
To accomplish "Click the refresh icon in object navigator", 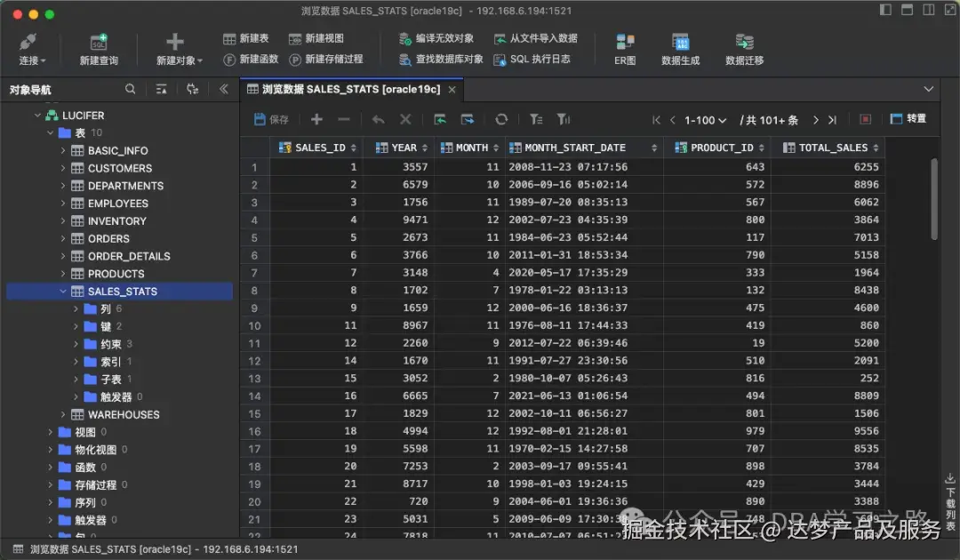I will [x=192, y=90].
